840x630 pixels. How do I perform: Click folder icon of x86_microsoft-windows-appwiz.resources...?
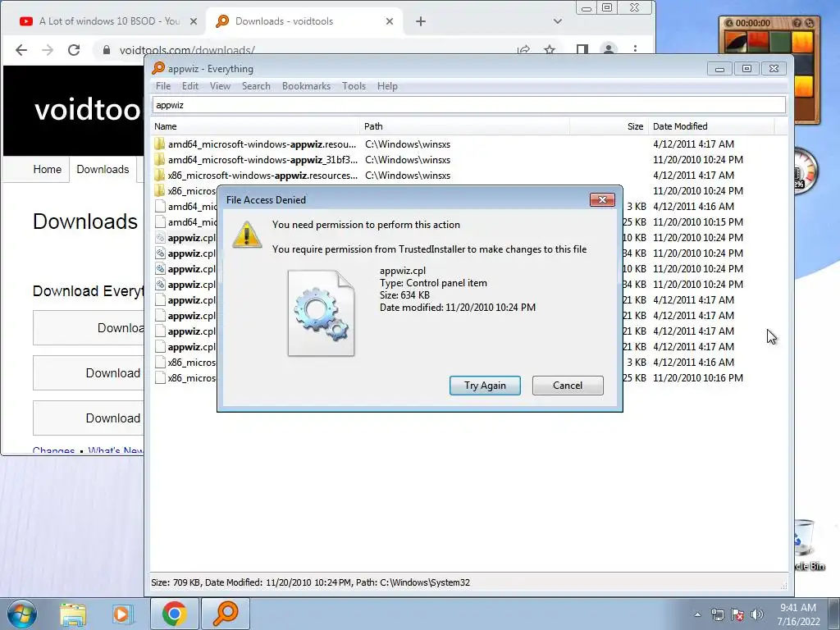tap(160, 176)
